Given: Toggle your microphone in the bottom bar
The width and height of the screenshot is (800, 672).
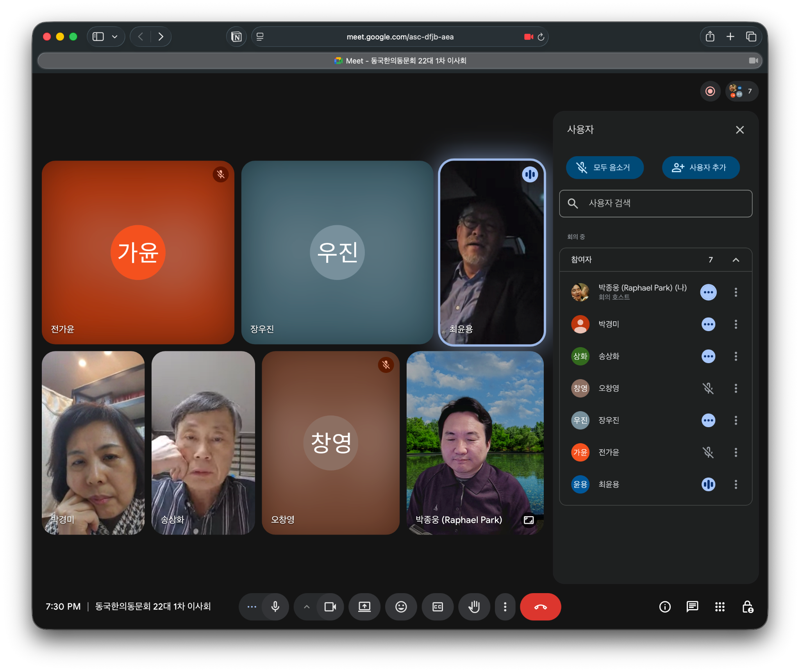Looking at the screenshot, I should (x=275, y=606).
